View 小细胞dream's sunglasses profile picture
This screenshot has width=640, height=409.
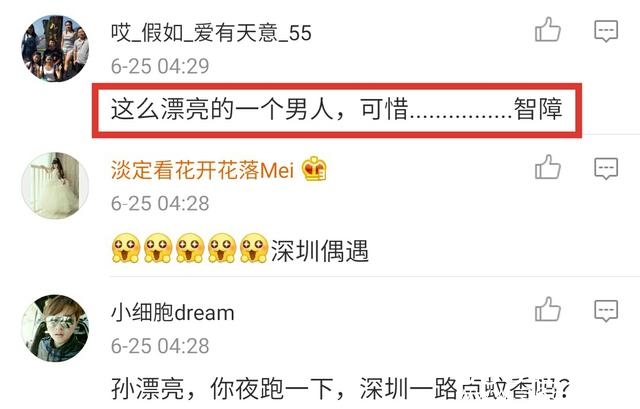tap(55, 328)
